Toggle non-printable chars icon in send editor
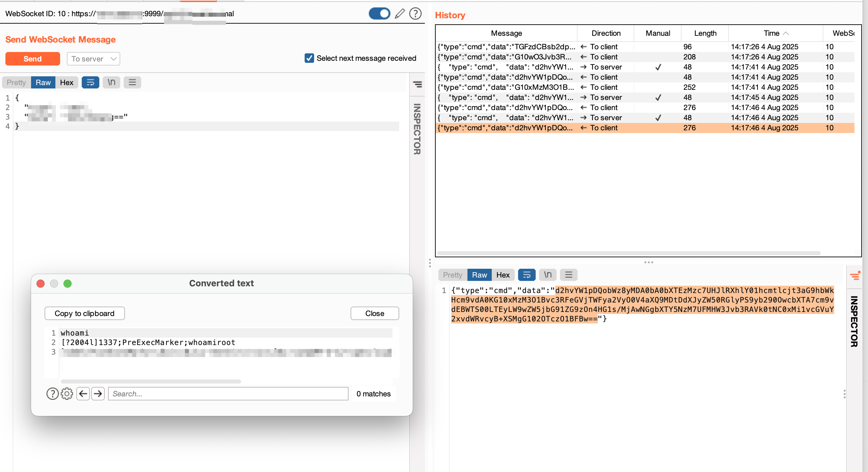 point(111,82)
